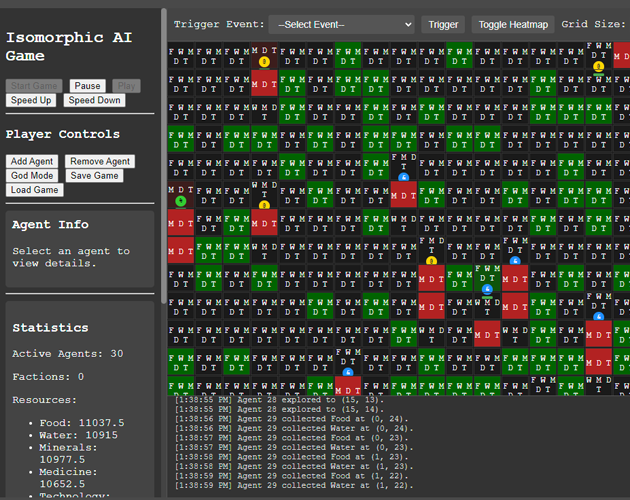This screenshot has width=630, height=500.
Task: Open the Select Event dropdown
Action: click(342, 25)
